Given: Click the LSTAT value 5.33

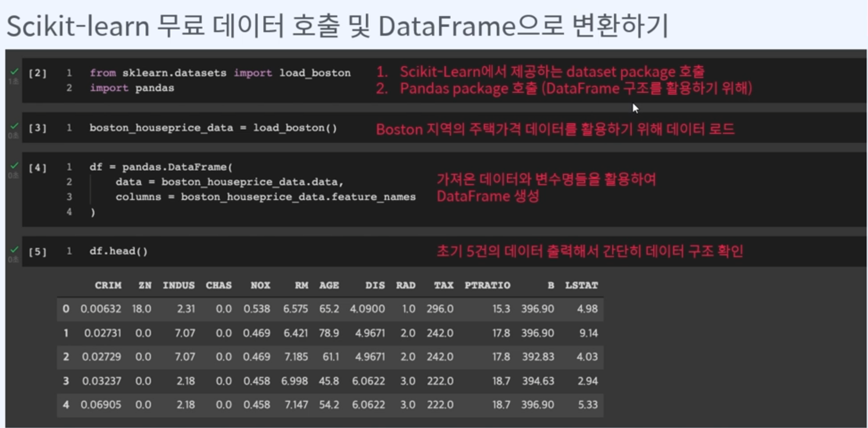Looking at the screenshot, I should click(588, 405).
